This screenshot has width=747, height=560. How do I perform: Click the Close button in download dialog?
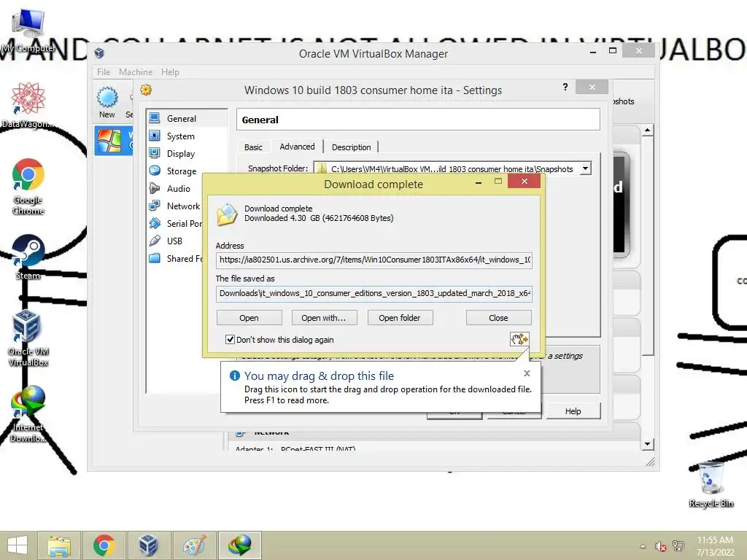(x=498, y=318)
